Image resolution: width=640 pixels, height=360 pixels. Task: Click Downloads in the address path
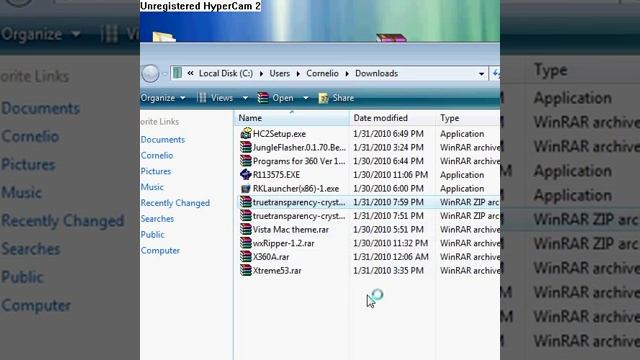[376, 73]
